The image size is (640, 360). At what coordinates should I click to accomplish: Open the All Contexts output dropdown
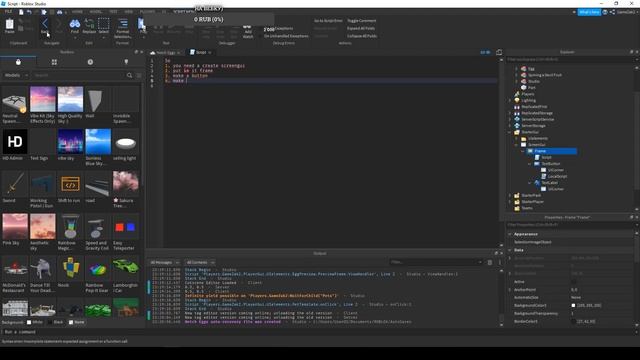pyautogui.click(x=200, y=262)
